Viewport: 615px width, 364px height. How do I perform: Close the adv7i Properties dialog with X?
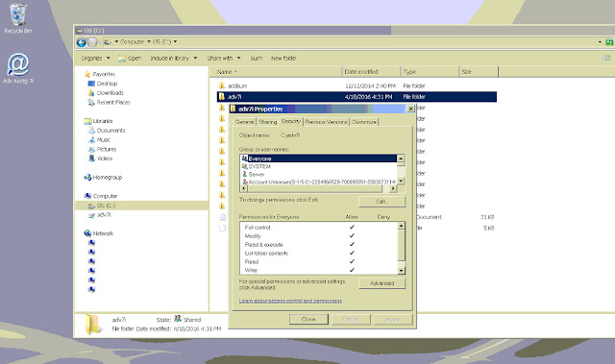click(410, 109)
